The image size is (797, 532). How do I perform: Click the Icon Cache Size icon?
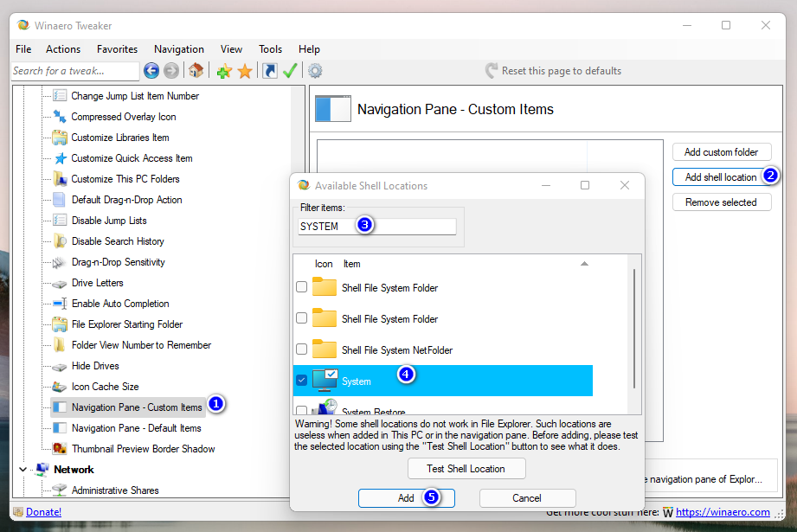(60, 387)
